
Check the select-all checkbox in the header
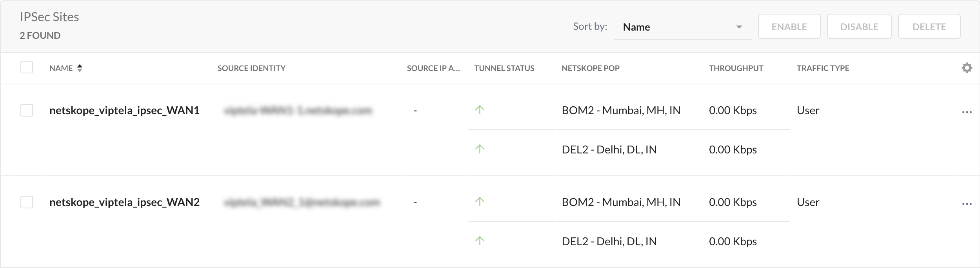pyautogui.click(x=26, y=67)
